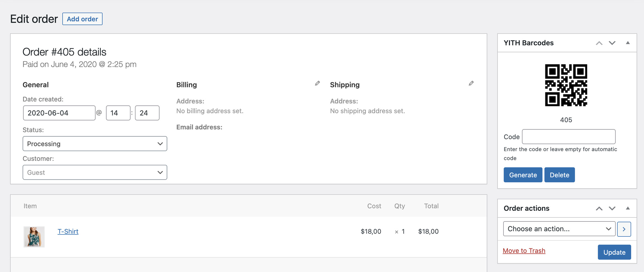Collapse the Order actions panel
The width and height of the screenshot is (644, 272).
coord(628,208)
